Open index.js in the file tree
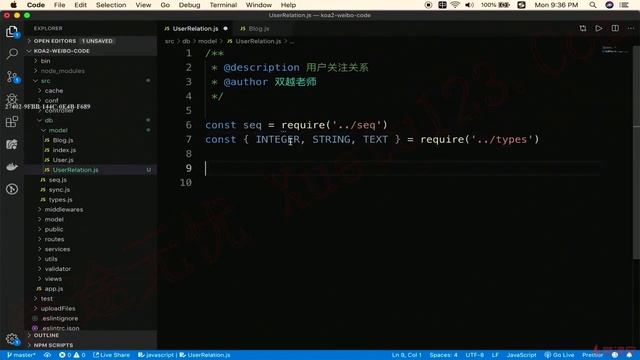The width and height of the screenshot is (640, 360). (91, 150)
